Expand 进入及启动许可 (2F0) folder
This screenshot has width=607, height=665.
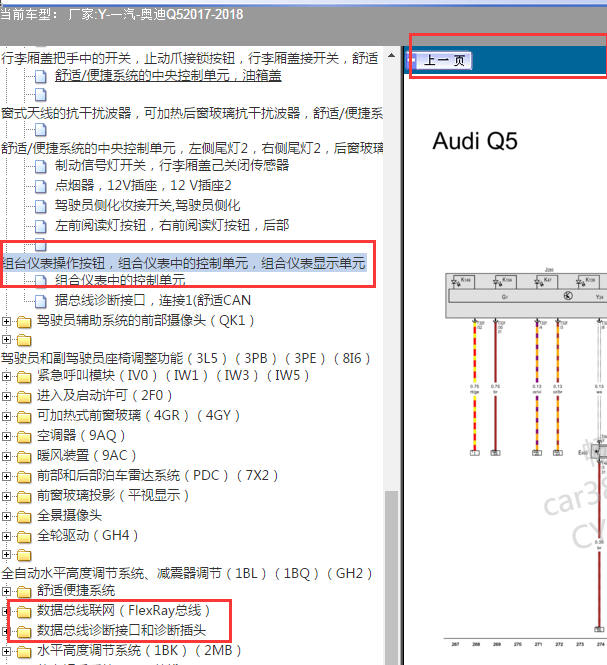(x=6, y=396)
